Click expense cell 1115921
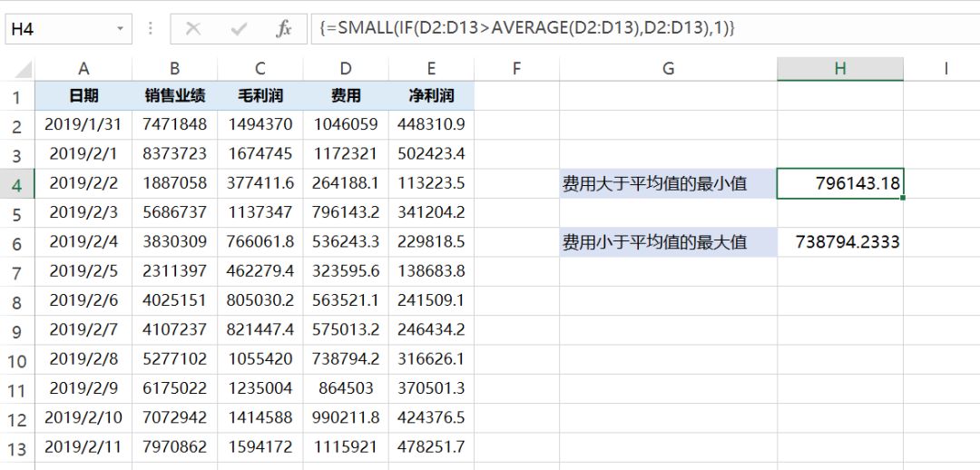The height and width of the screenshot is (470, 980). click(x=346, y=447)
